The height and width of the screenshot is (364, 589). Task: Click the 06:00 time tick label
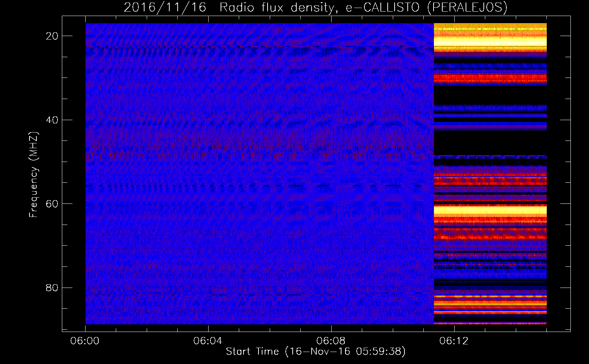85,341
